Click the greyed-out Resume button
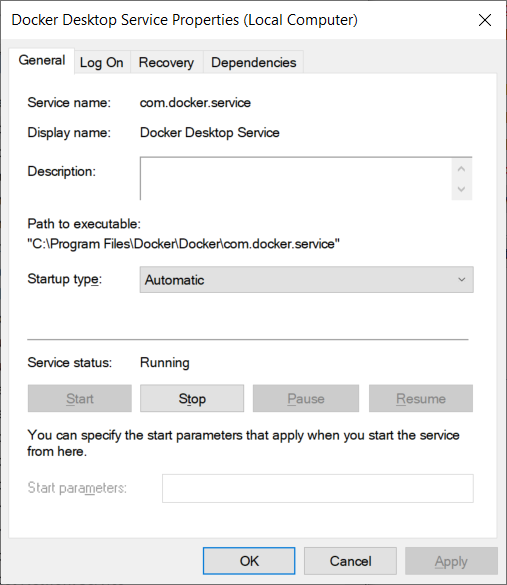Image resolution: width=507 pixels, height=585 pixels. pos(421,398)
